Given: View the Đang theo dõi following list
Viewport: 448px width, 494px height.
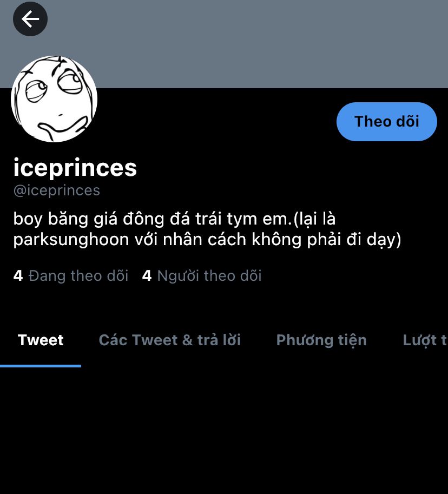Looking at the screenshot, I should pos(71,276).
